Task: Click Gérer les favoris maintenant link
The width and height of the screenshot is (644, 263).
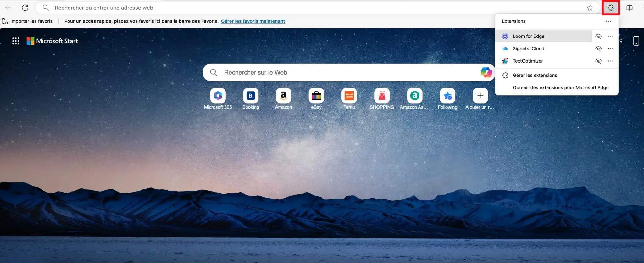Action: [x=253, y=21]
